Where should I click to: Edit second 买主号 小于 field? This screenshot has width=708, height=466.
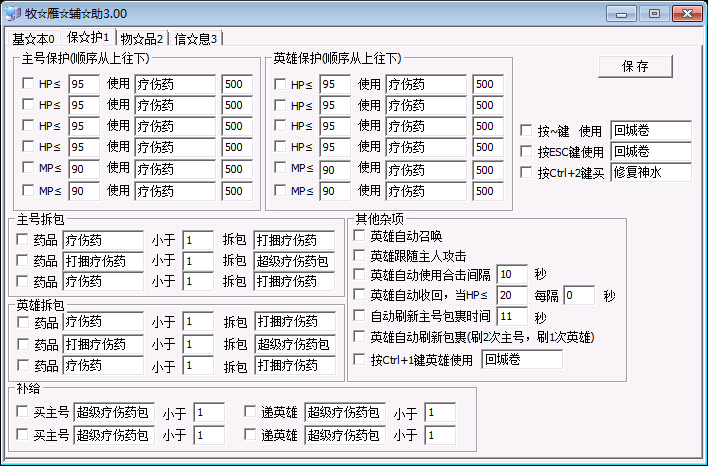click(x=209, y=435)
